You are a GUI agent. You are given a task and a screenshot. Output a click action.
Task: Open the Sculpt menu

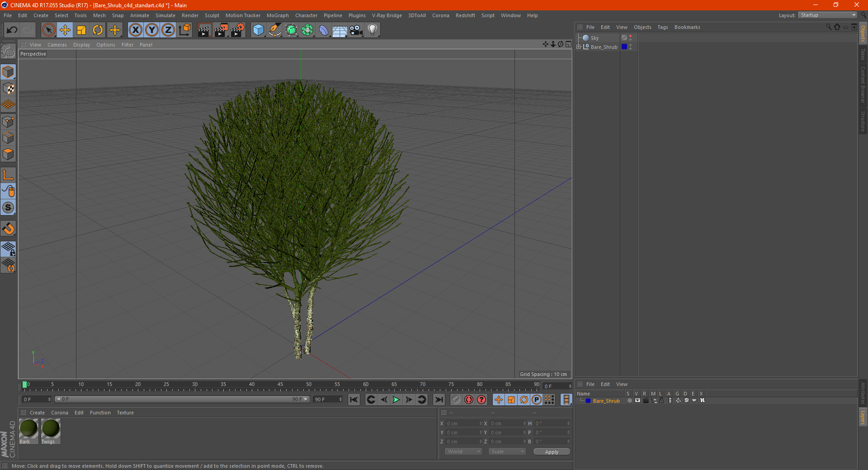pyautogui.click(x=212, y=15)
